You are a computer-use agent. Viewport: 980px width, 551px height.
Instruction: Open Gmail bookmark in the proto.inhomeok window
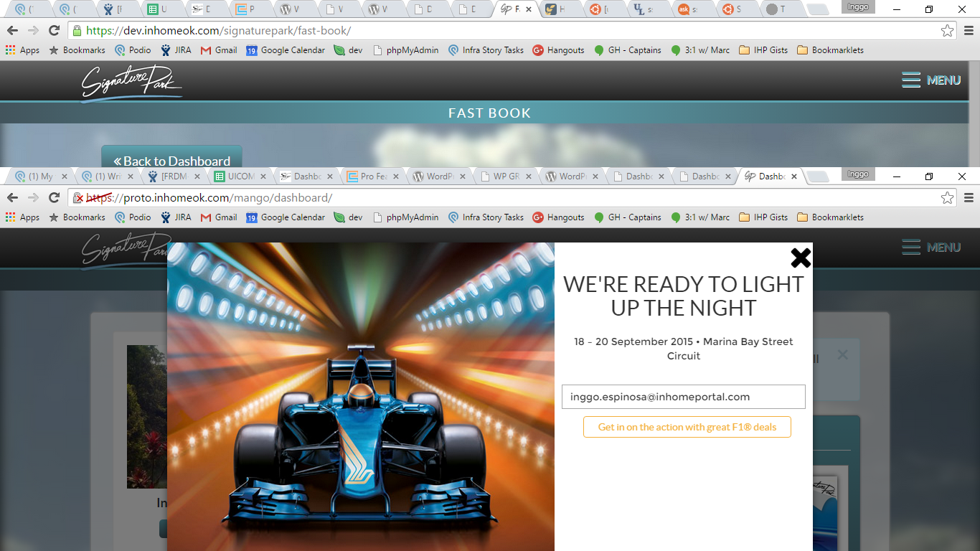pyautogui.click(x=219, y=217)
